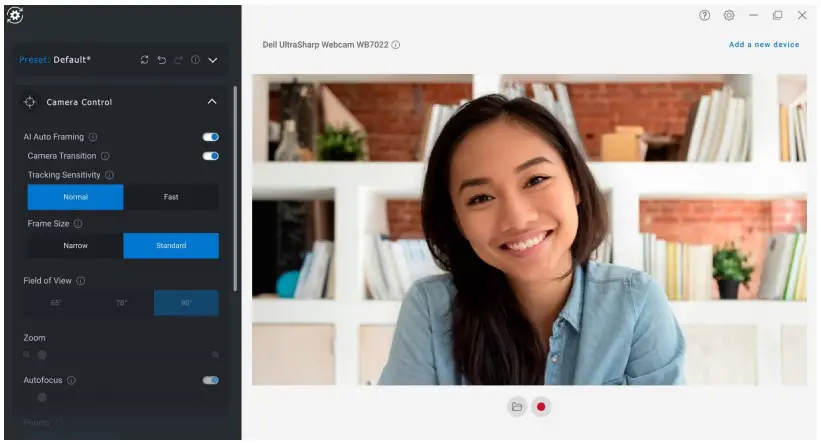The height and width of the screenshot is (445, 821).
Task: Show info for Field of View
Action: pyautogui.click(x=81, y=281)
